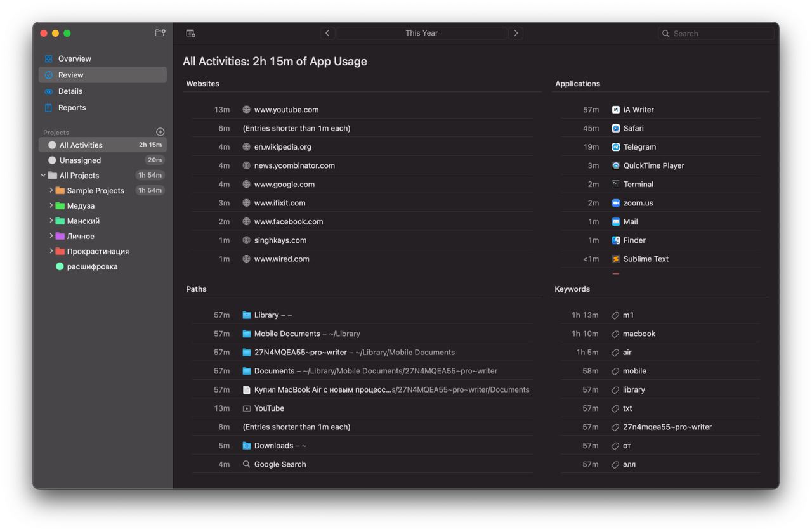The image size is (812, 532).
Task: Select the Unassigned activities item
Action: 103,160
